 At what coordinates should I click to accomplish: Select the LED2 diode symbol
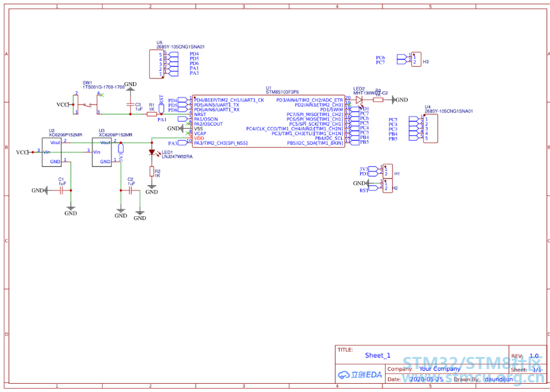359,99
